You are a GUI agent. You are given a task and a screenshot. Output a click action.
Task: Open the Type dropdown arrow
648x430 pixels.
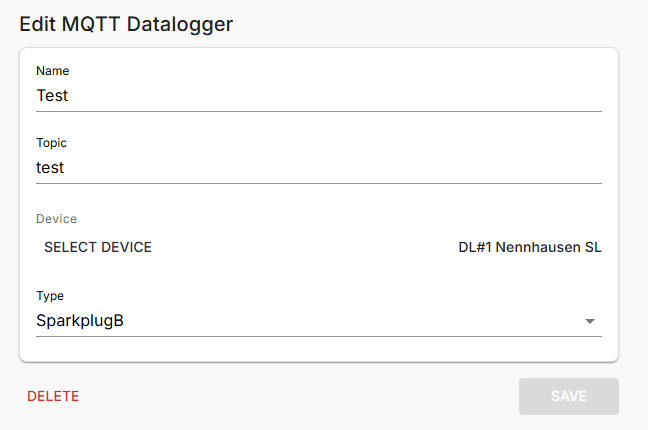click(589, 321)
